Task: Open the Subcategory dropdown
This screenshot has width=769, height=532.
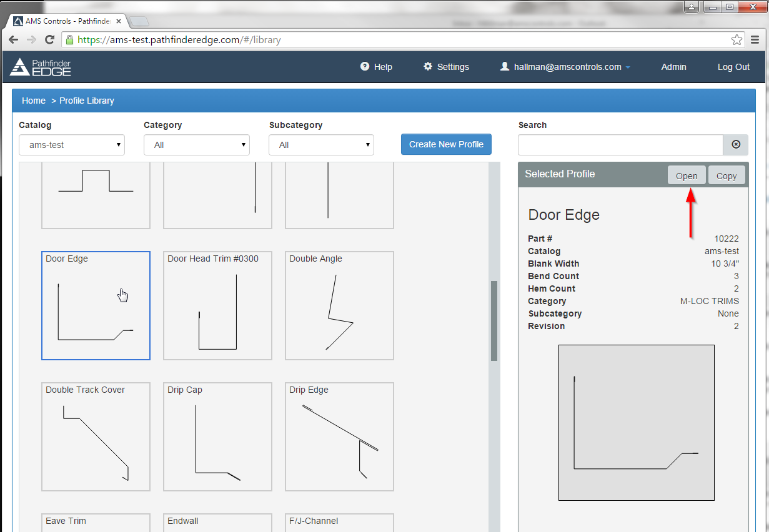Action: pos(321,145)
